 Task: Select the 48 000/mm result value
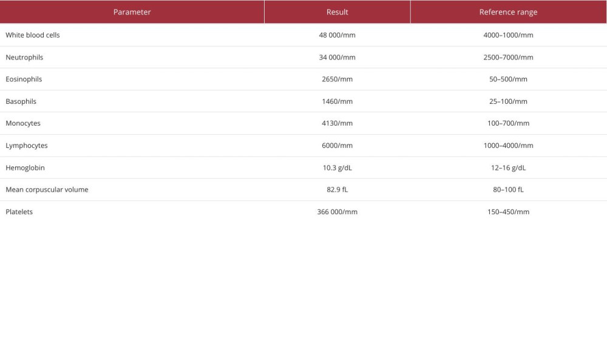point(337,35)
